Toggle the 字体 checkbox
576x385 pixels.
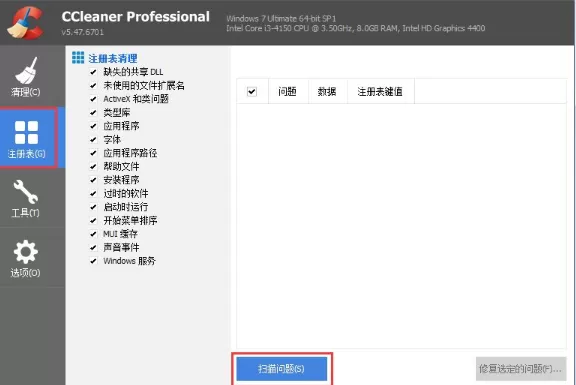(x=93, y=140)
